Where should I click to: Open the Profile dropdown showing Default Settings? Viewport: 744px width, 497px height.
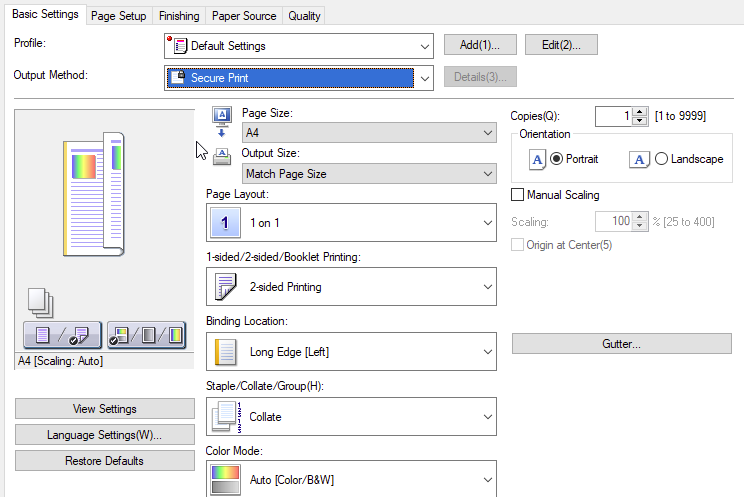tap(299, 46)
